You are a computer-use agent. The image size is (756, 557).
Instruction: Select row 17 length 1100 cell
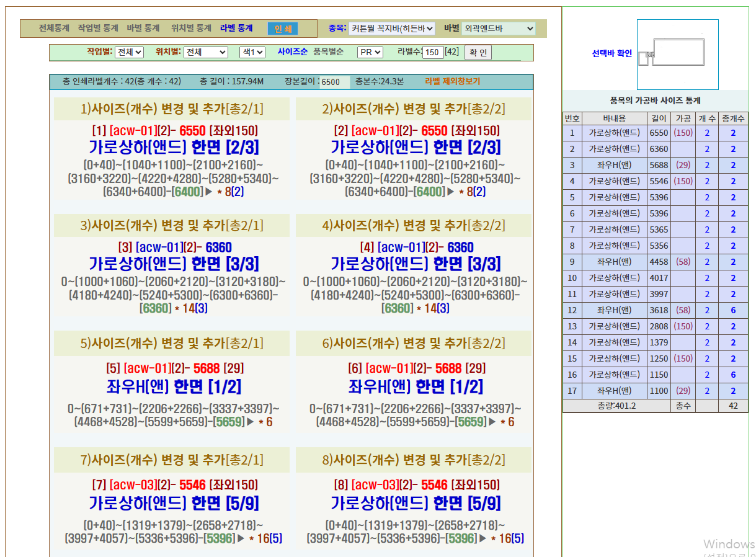659,391
